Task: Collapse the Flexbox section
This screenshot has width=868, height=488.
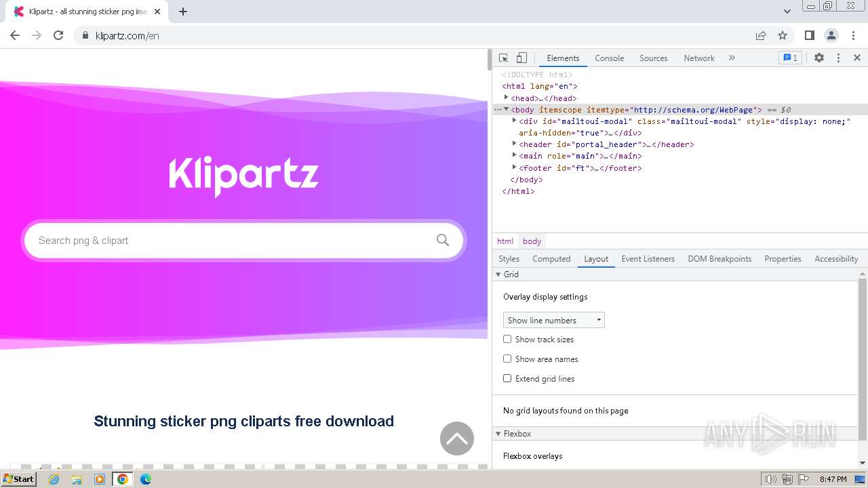Action: 498,434
